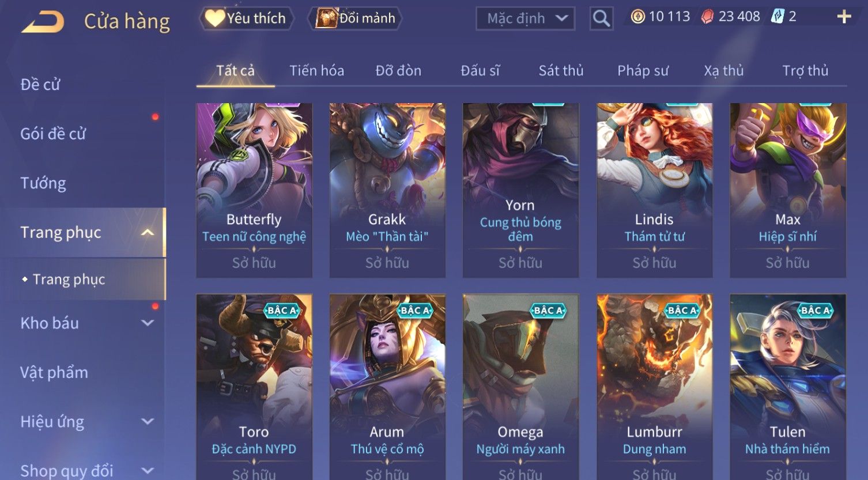Click the gold coin balance icon

coord(637,17)
